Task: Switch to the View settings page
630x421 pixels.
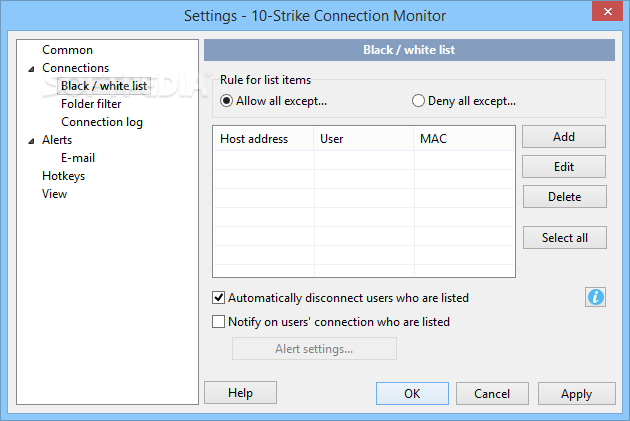Action: pos(55,194)
